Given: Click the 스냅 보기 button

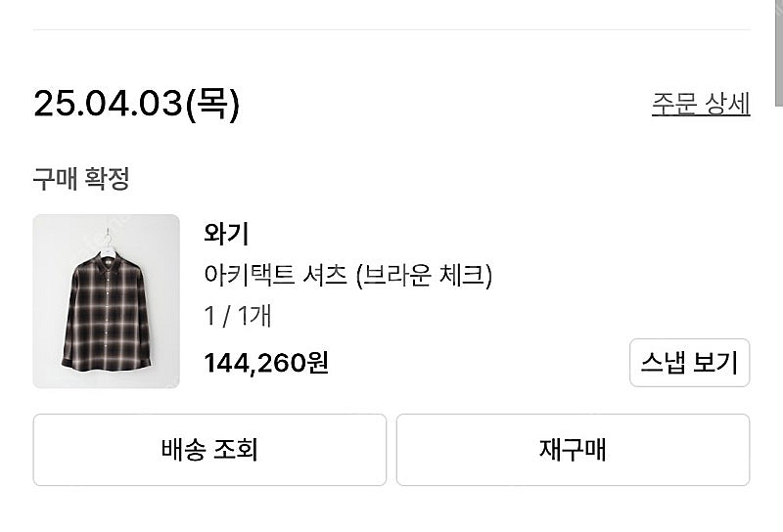Looking at the screenshot, I should click(689, 363).
